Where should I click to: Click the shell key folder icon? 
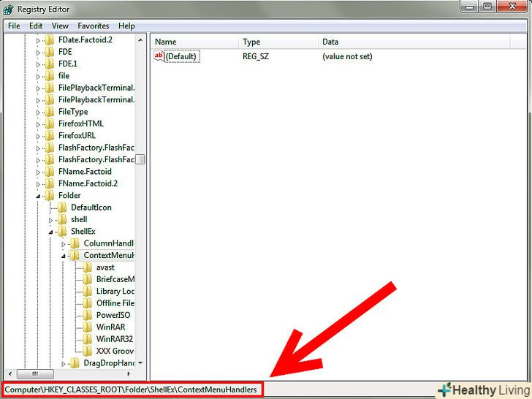[62, 219]
